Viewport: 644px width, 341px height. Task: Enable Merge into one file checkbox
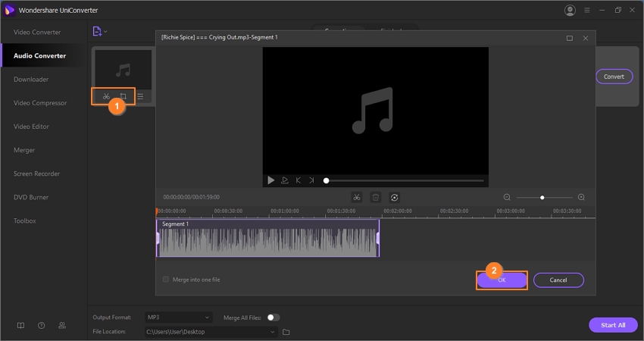166,280
